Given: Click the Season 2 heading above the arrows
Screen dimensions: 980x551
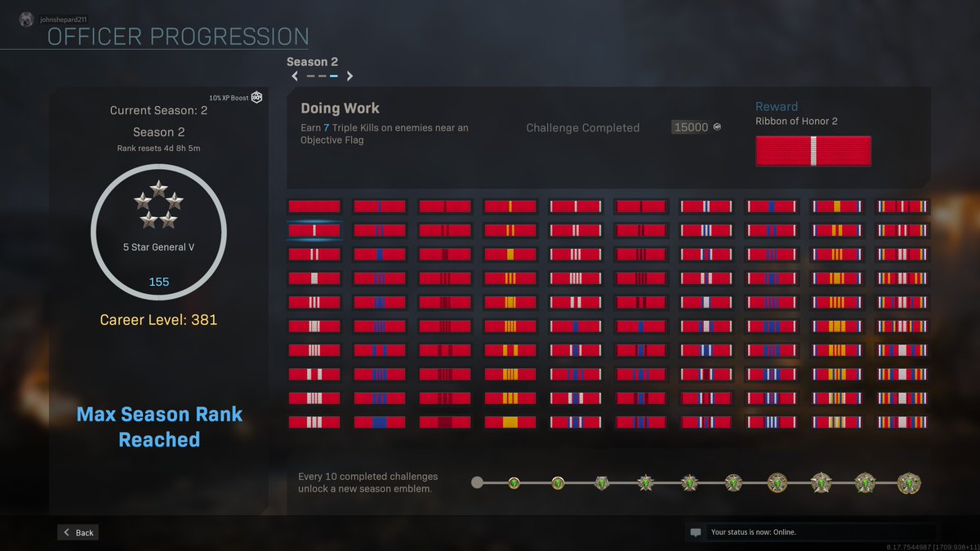Looking at the screenshot, I should coord(312,61).
